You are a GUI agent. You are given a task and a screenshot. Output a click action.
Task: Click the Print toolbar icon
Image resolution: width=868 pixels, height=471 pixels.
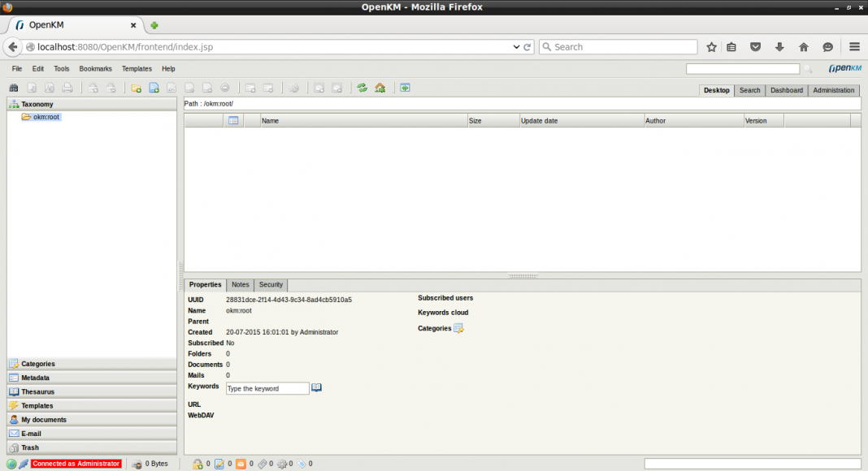67,88
